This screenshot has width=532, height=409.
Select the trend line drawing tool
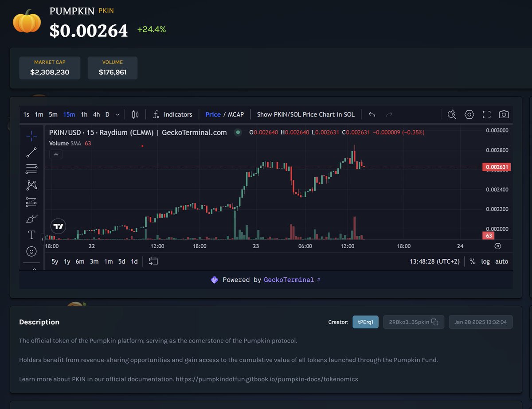click(31, 152)
